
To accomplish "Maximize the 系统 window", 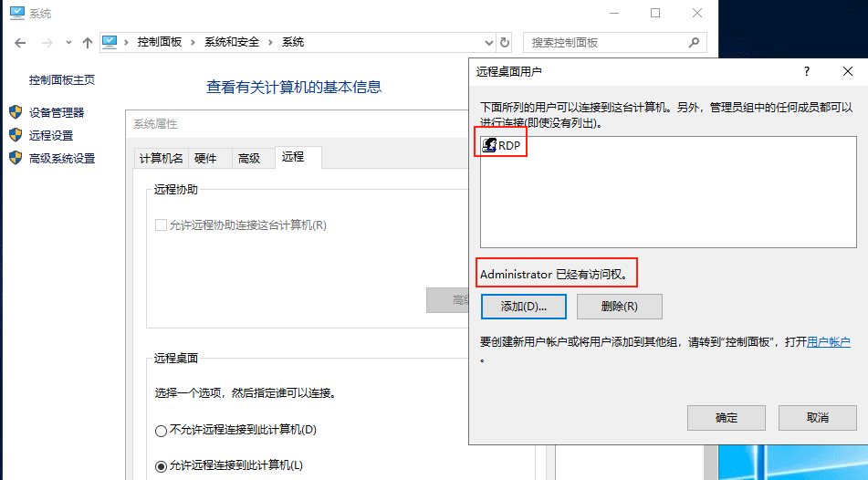I will [x=655, y=14].
